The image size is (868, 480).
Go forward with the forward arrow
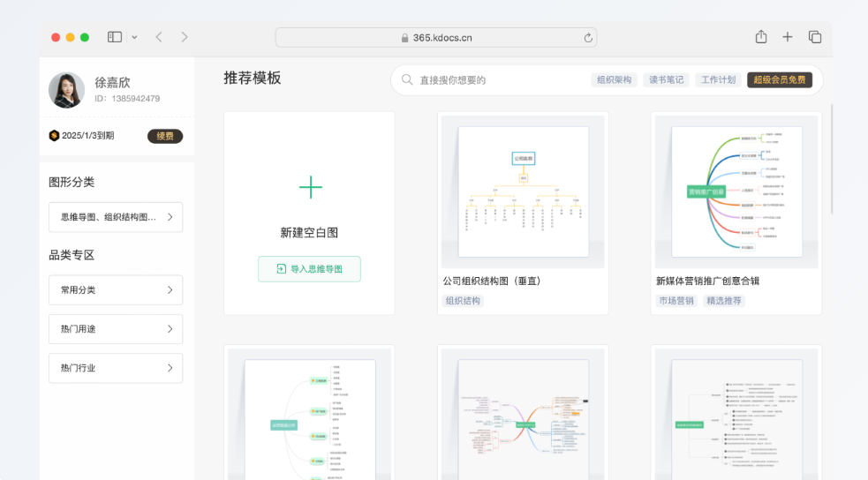[185, 37]
